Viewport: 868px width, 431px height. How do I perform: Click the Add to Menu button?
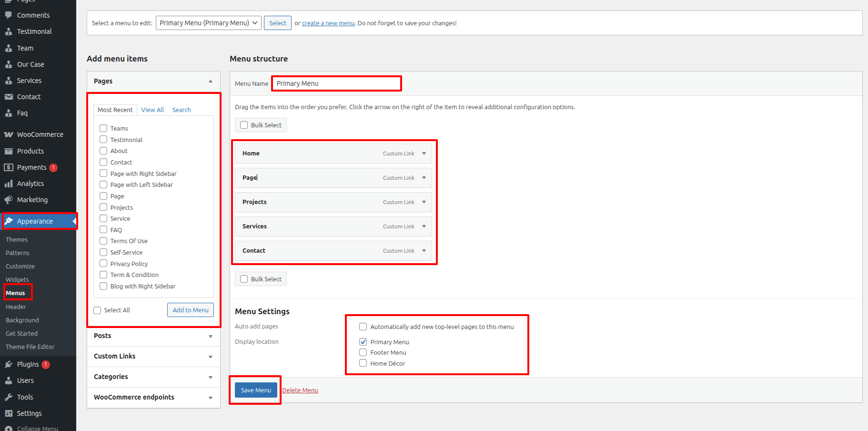[191, 310]
